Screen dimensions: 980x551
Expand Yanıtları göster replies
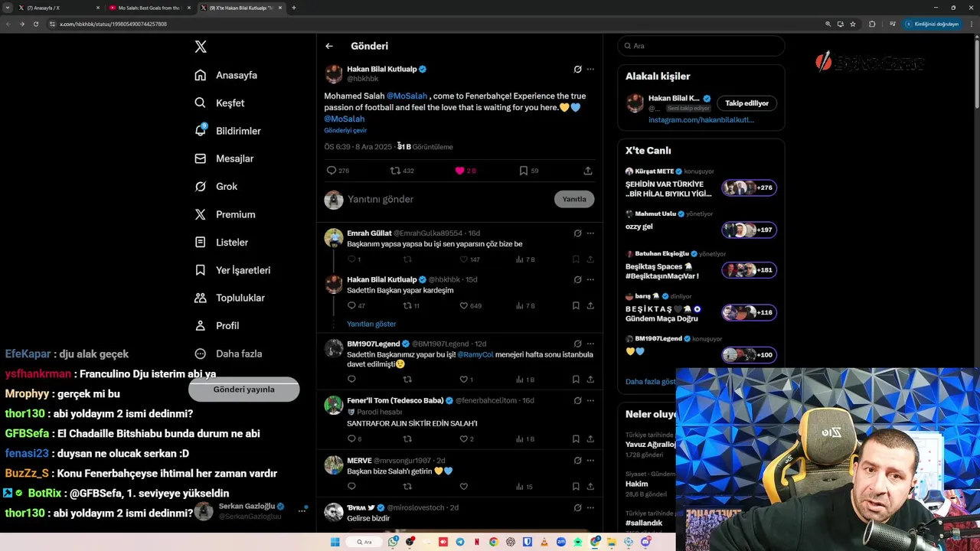371,324
